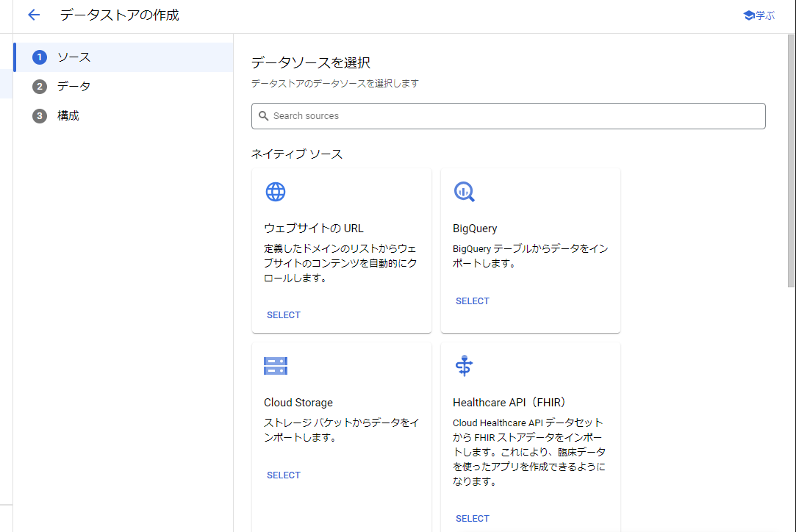Click SELECT under Healthcare API（FHIR）

(x=473, y=518)
